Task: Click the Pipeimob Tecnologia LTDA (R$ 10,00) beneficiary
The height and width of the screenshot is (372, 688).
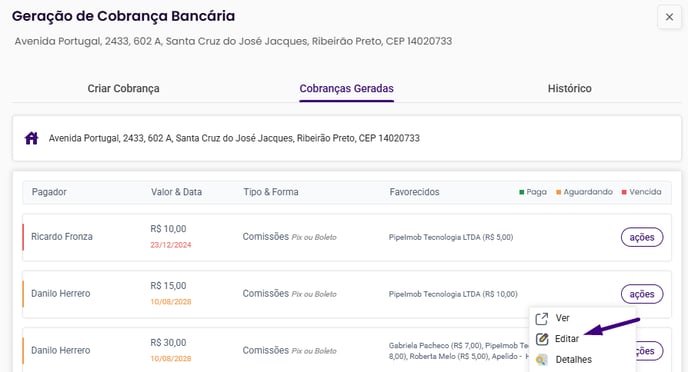Action: point(453,294)
